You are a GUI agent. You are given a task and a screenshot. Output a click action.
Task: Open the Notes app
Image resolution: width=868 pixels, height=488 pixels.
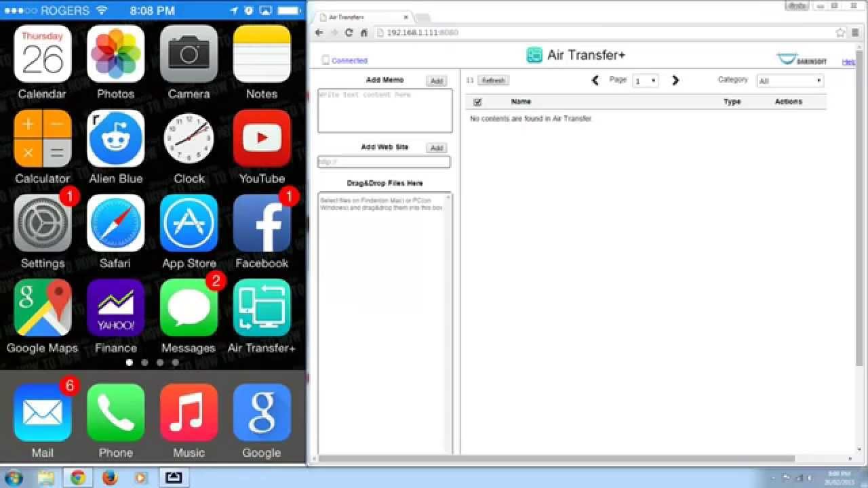pyautogui.click(x=262, y=54)
